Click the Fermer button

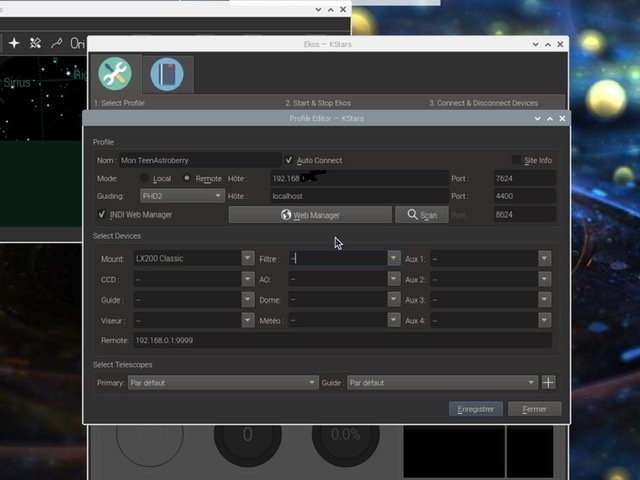coord(534,409)
